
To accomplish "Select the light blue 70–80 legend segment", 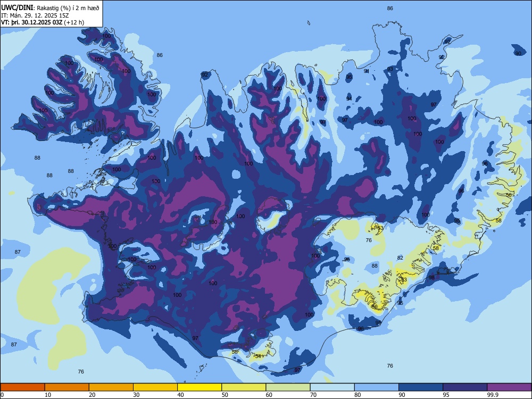I will (x=332, y=387).
